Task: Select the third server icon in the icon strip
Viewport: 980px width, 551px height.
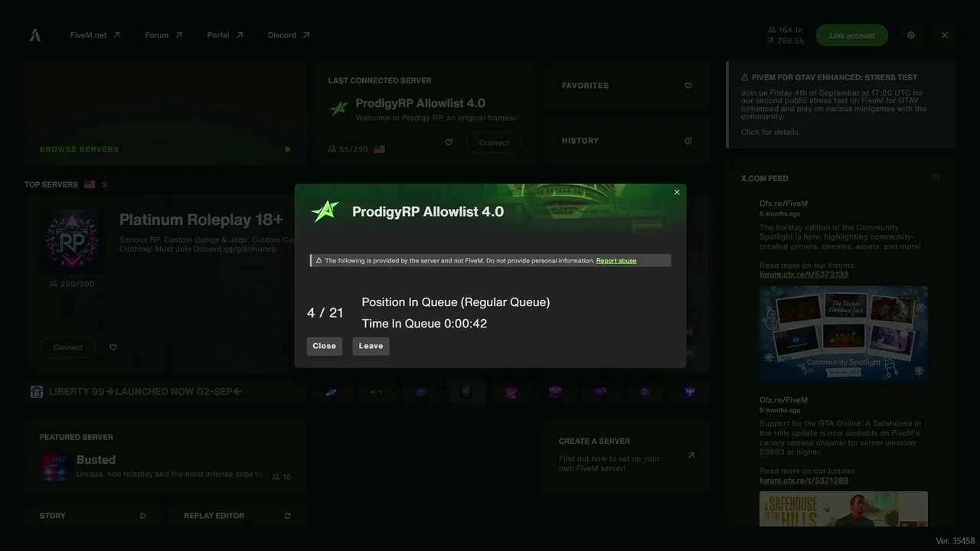Action: coord(421,392)
